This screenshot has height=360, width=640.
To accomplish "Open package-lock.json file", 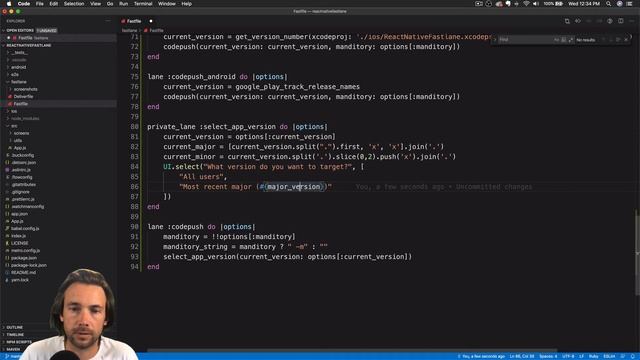I will [29, 266].
